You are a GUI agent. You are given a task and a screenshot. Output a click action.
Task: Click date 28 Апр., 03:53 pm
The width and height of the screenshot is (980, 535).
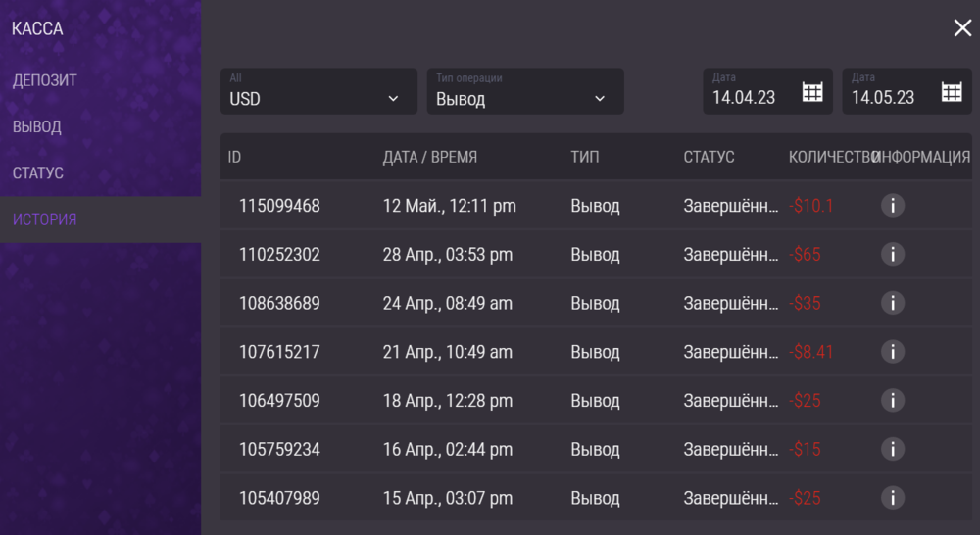tap(448, 255)
